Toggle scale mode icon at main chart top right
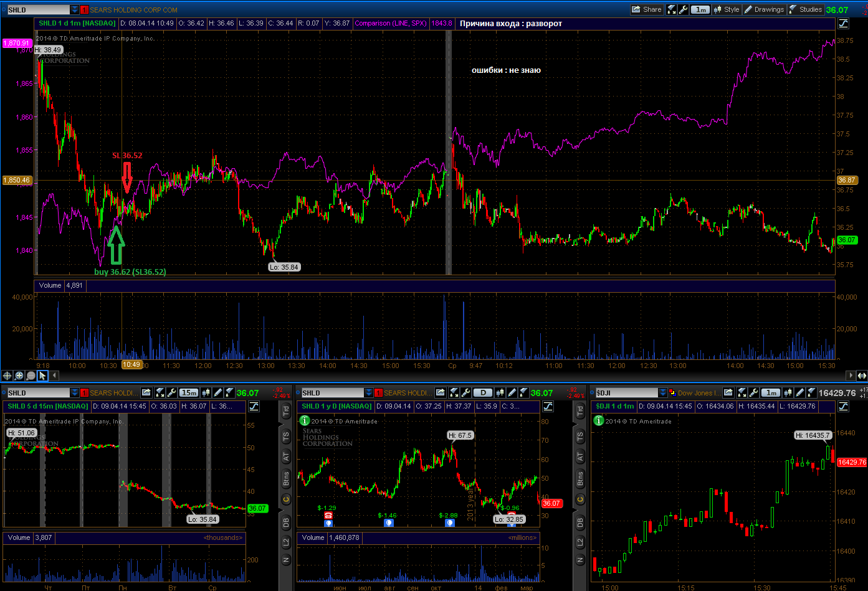Screen dimensions: 868x591 point(844,24)
